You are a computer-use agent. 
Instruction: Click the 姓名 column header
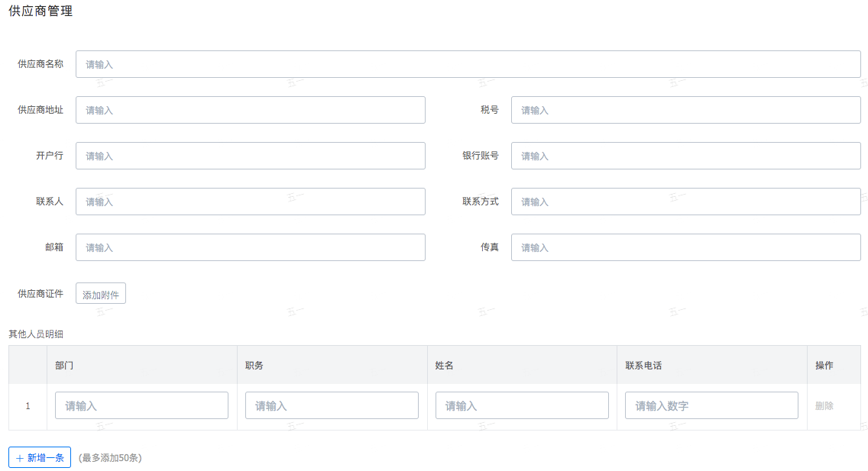(445, 366)
